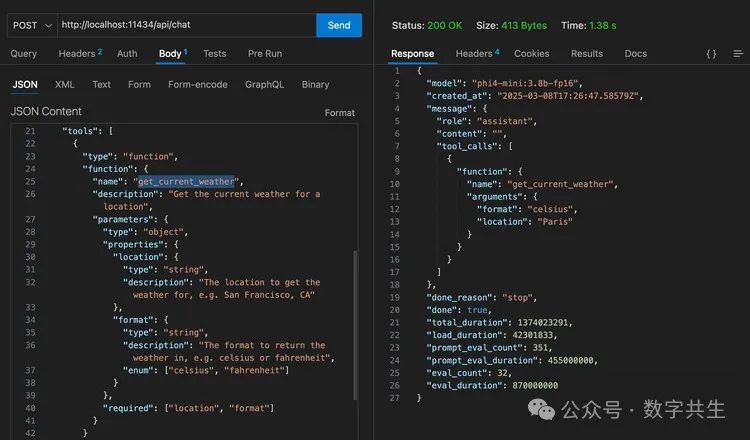Click the "model": "phi4-mini:3.8b-fp16" response line
750x440 pixels.
pyautogui.click(x=505, y=83)
